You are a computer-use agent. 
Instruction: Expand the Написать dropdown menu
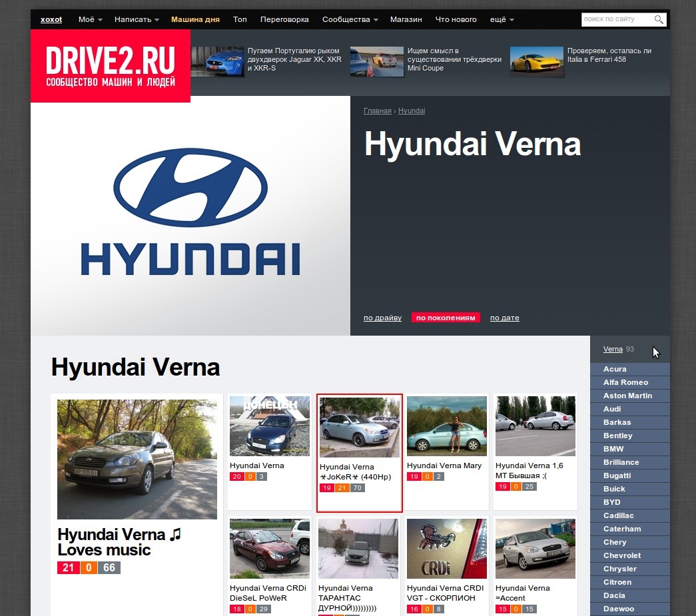pos(137,19)
